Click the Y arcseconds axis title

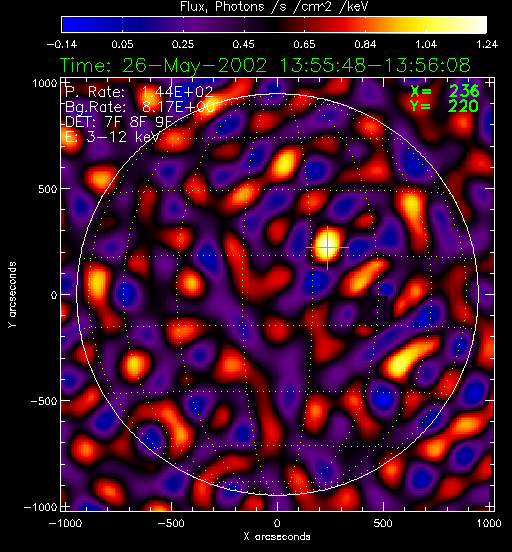[12, 295]
